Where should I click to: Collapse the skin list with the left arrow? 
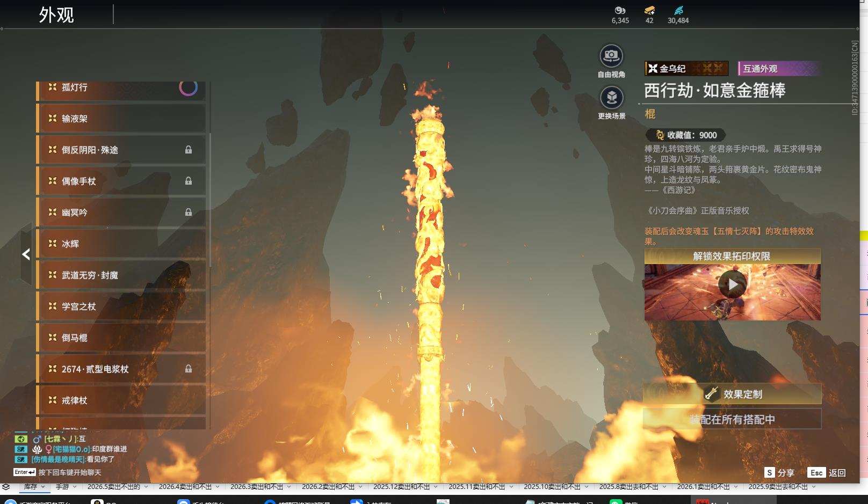coord(26,254)
